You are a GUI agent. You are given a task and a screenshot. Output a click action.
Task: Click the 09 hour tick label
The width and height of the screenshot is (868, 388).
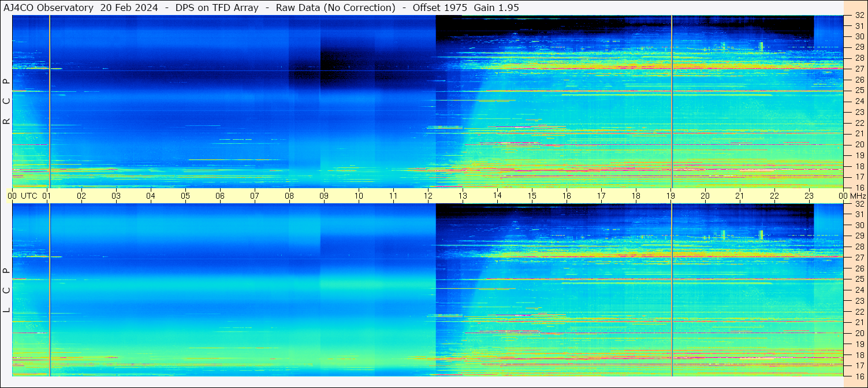click(x=324, y=196)
